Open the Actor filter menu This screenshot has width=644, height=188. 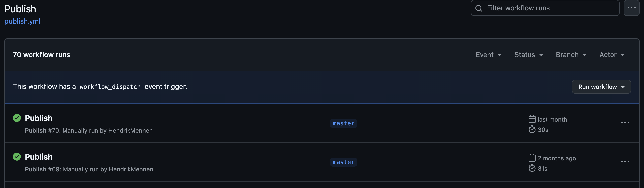[x=612, y=55]
